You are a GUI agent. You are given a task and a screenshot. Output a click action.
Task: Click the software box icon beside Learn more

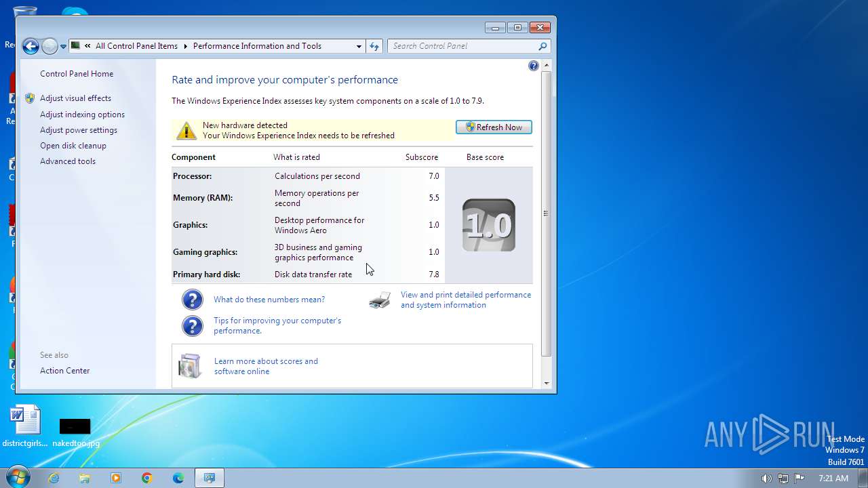click(x=190, y=366)
